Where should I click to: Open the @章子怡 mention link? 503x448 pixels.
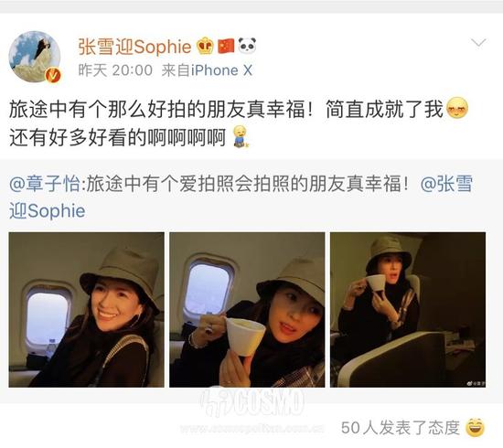(x=45, y=184)
